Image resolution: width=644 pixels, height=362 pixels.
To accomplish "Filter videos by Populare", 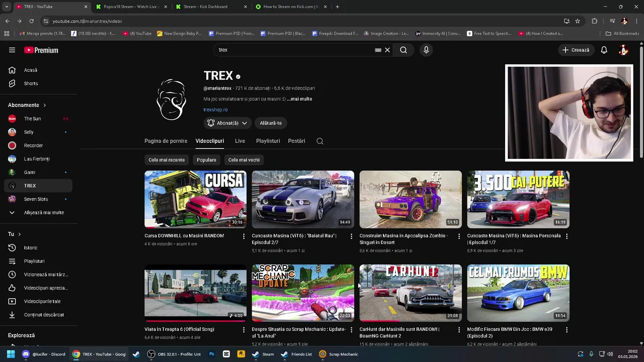I will click(206, 160).
